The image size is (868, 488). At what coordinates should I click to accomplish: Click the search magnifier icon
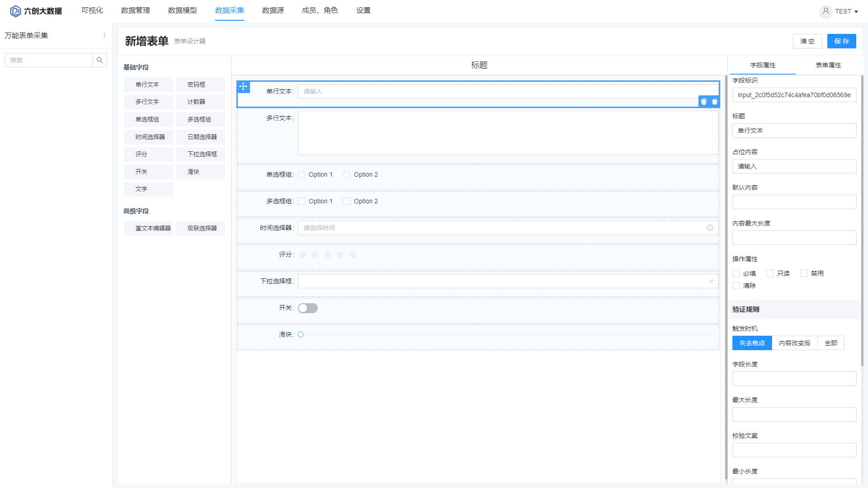point(100,60)
